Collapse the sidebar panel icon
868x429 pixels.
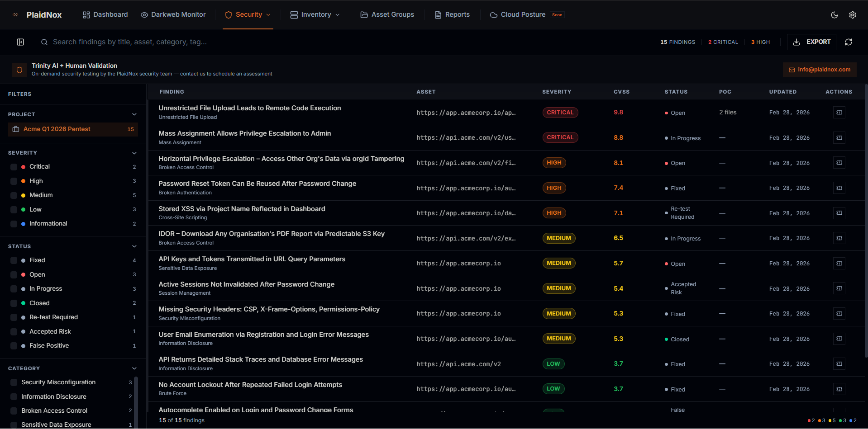[20, 42]
